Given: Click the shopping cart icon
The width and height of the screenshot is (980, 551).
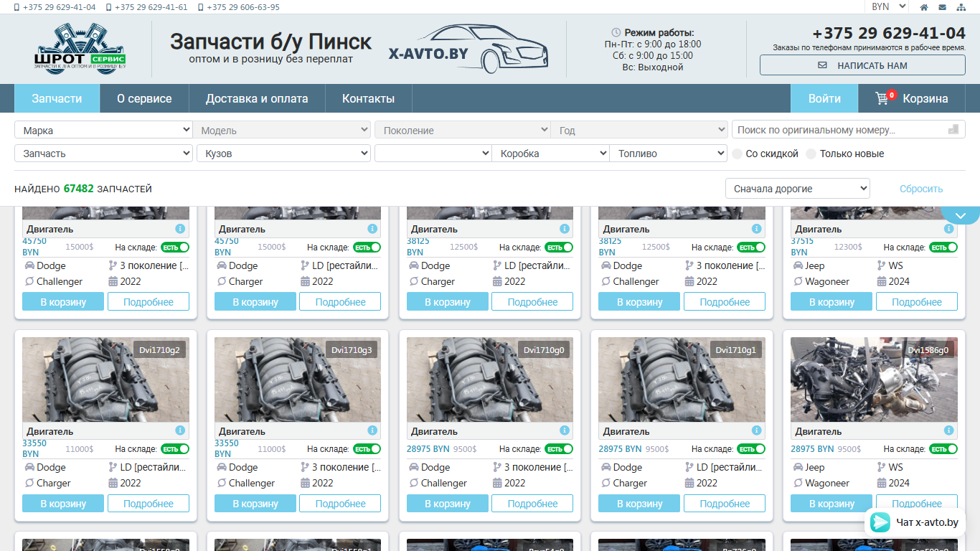Looking at the screenshot, I should click(882, 98).
